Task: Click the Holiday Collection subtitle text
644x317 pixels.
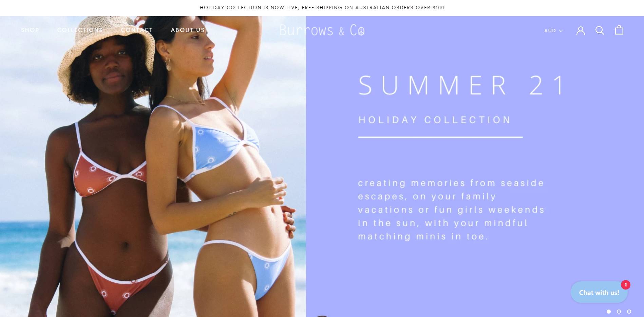Action: click(x=435, y=120)
